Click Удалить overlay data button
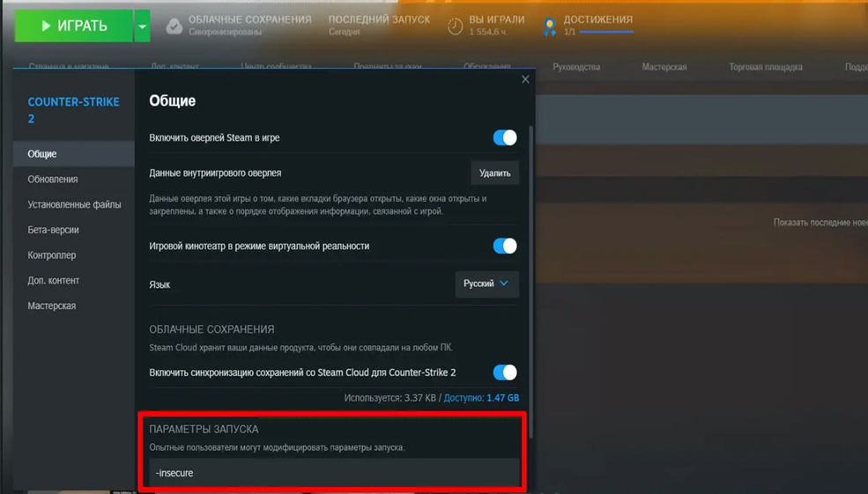Viewport: 868px width, 494px height. (495, 173)
